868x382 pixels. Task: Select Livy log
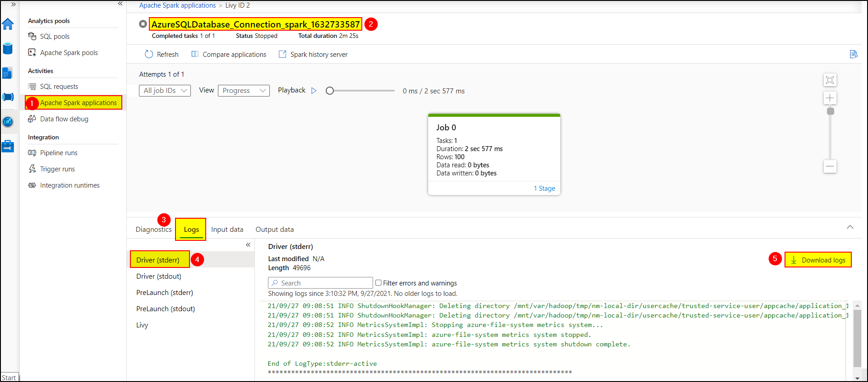click(x=142, y=325)
